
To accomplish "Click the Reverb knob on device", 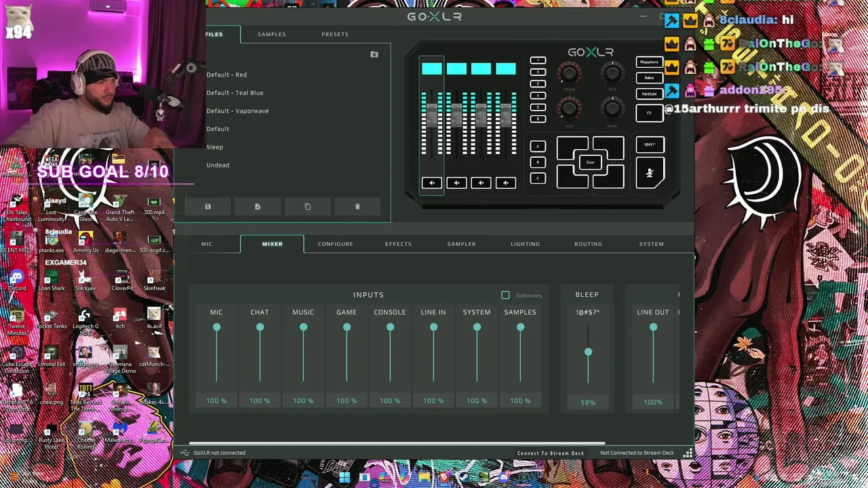I will click(570, 73).
